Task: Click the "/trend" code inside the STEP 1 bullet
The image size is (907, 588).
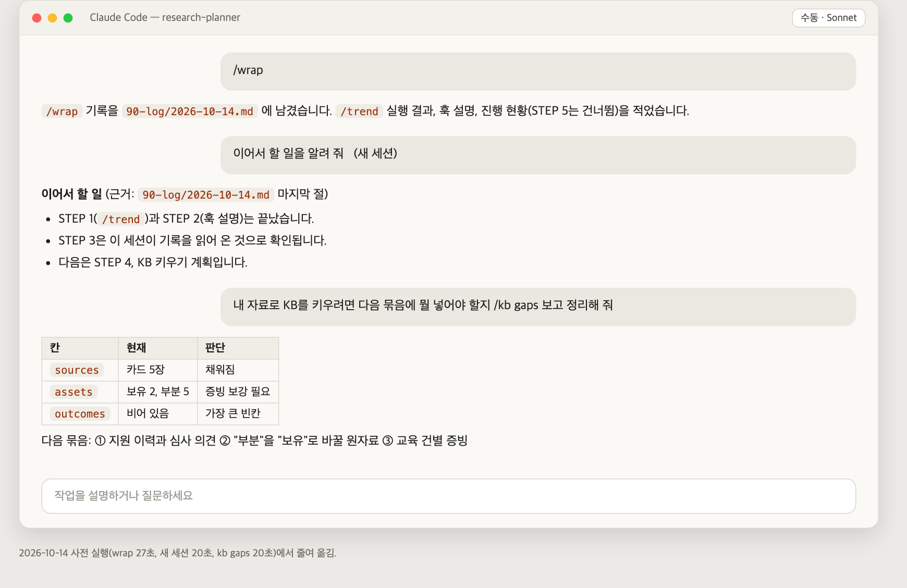Action: click(x=121, y=219)
